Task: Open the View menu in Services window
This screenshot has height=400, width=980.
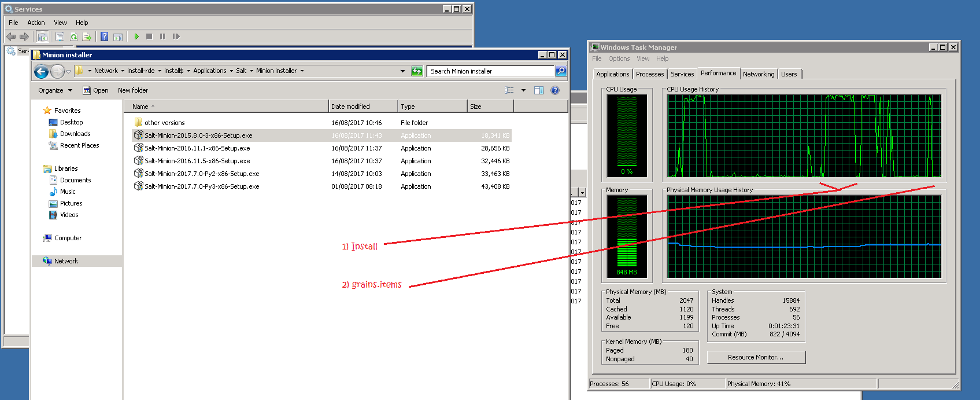Action: [x=60, y=23]
